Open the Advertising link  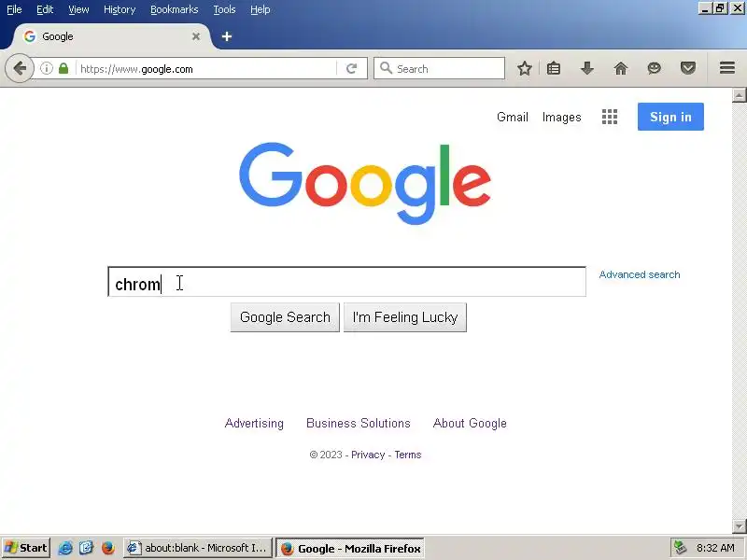point(254,424)
